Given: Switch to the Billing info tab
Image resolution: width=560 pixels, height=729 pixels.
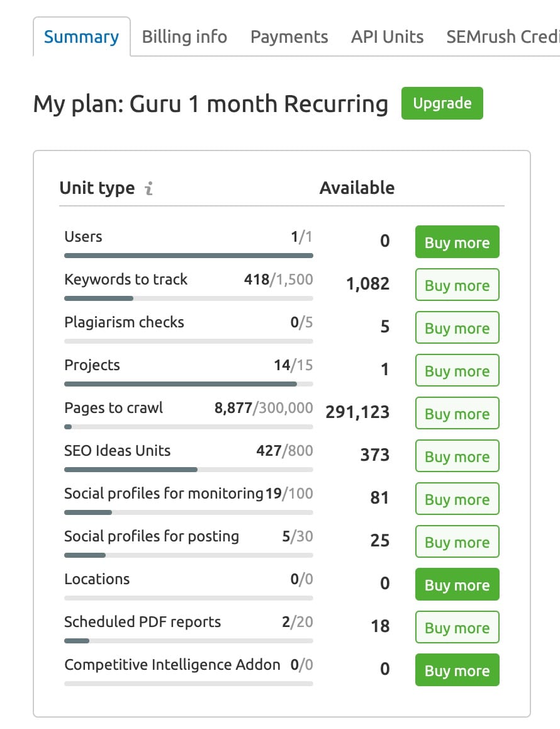Looking at the screenshot, I should coord(184,37).
